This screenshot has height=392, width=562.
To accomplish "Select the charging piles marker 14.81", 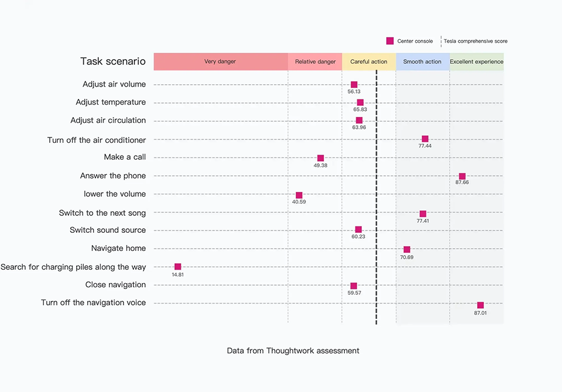I will 178,267.
